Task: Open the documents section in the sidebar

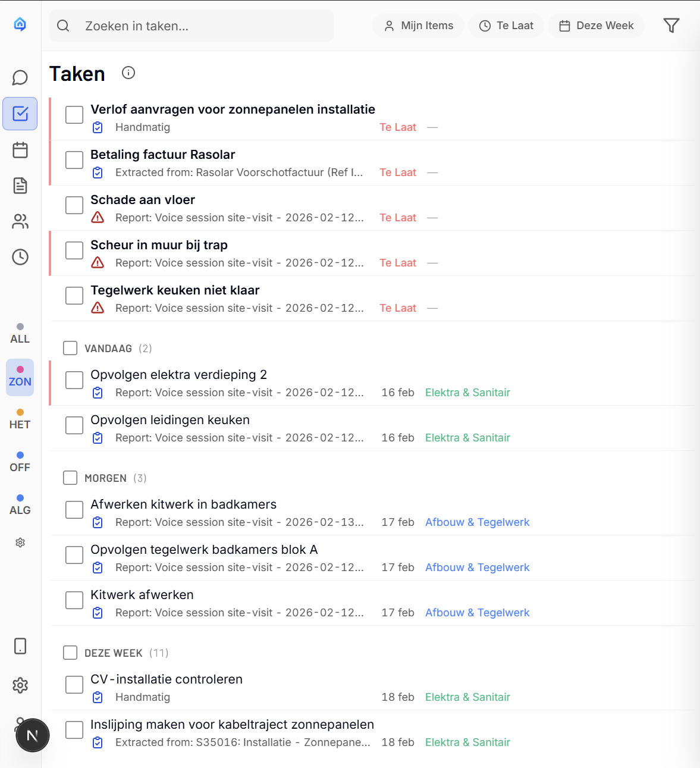Action: pyautogui.click(x=20, y=186)
